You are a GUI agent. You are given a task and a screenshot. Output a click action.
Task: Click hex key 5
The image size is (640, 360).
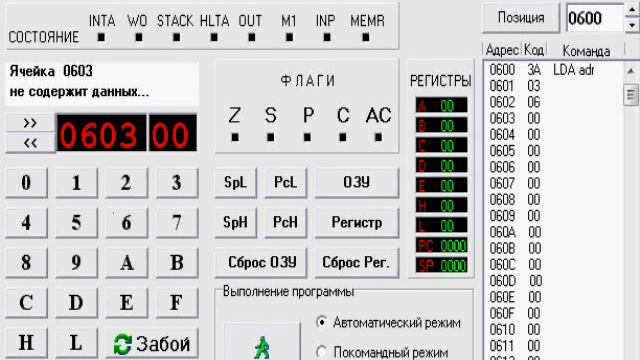[76, 222]
